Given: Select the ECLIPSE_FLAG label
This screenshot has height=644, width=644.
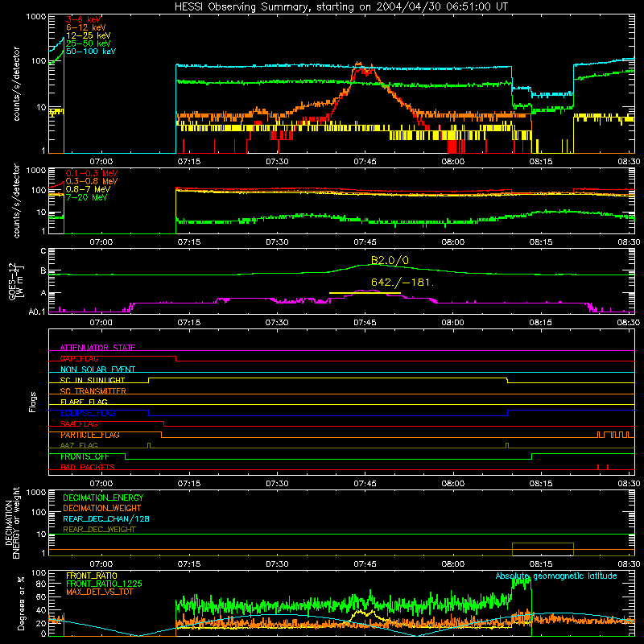Looking at the screenshot, I should pyautogui.click(x=88, y=413).
